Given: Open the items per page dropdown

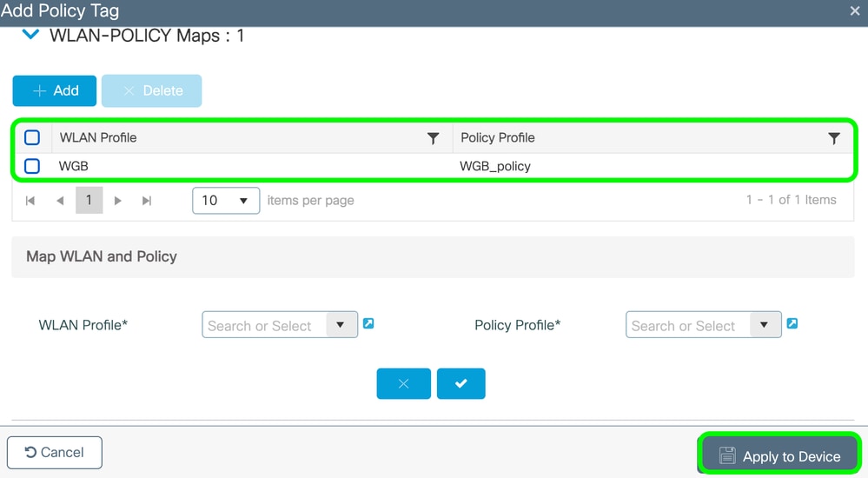Looking at the screenshot, I should (x=226, y=201).
